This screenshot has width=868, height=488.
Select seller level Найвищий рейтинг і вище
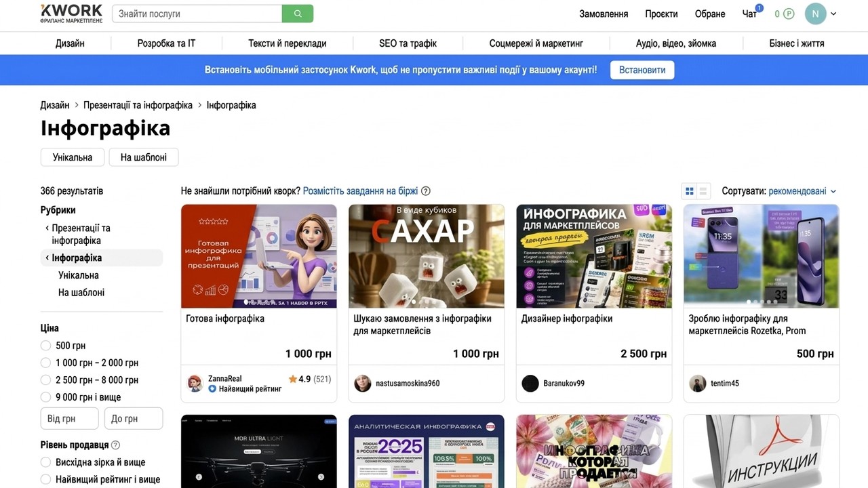46,480
